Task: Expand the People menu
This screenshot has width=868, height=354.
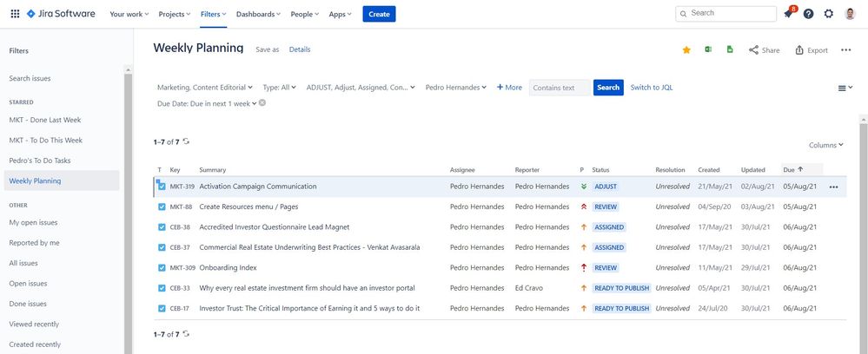Action: [305, 15]
